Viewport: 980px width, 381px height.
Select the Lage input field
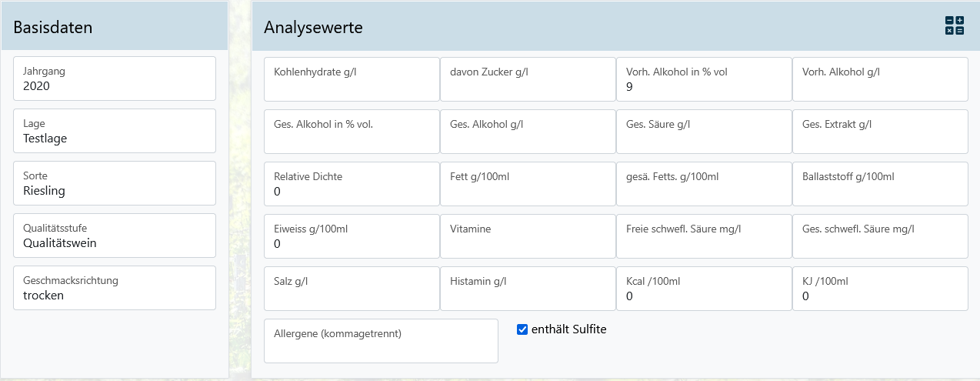(115, 131)
